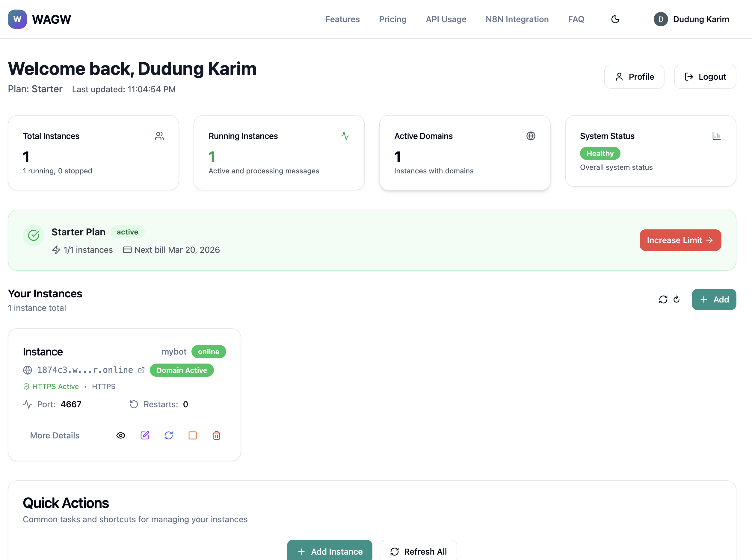Delete the mybot instance with the trash icon

pos(216,435)
